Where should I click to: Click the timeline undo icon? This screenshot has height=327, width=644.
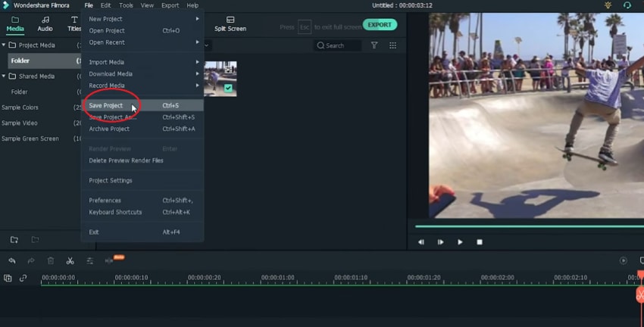click(12, 261)
